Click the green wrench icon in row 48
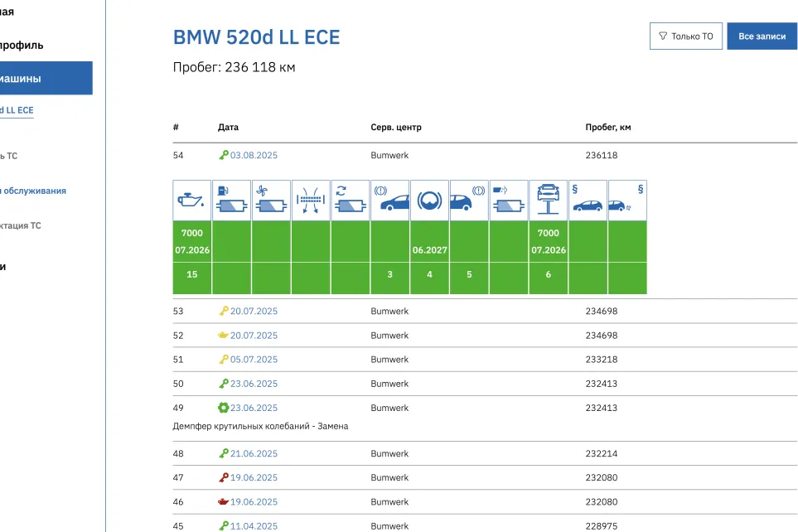Viewport: 798px width, 532px height. click(x=224, y=453)
